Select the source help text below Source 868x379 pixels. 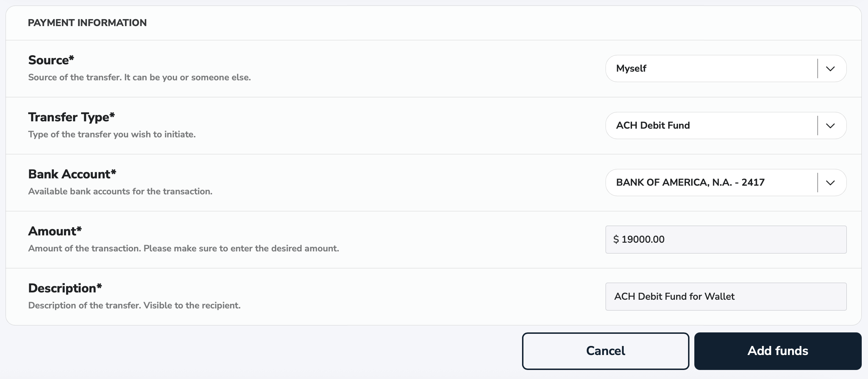[x=139, y=78]
